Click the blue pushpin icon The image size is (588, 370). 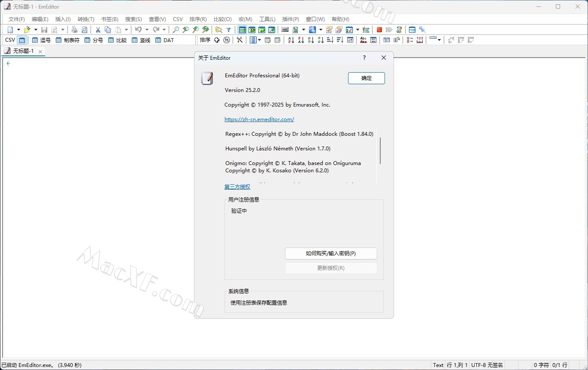[x=422, y=30]
